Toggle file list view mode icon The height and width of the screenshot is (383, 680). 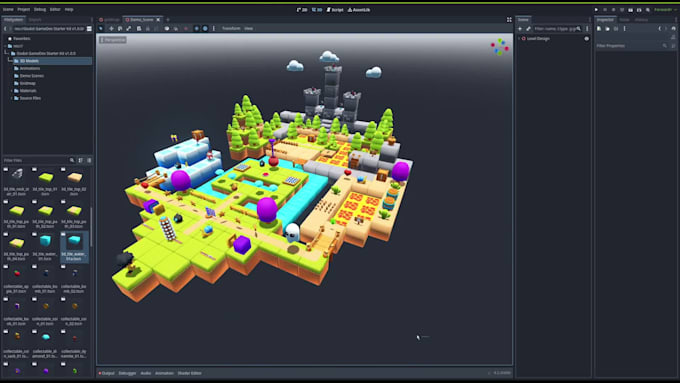pyautogui.click(x=89, y=160)
